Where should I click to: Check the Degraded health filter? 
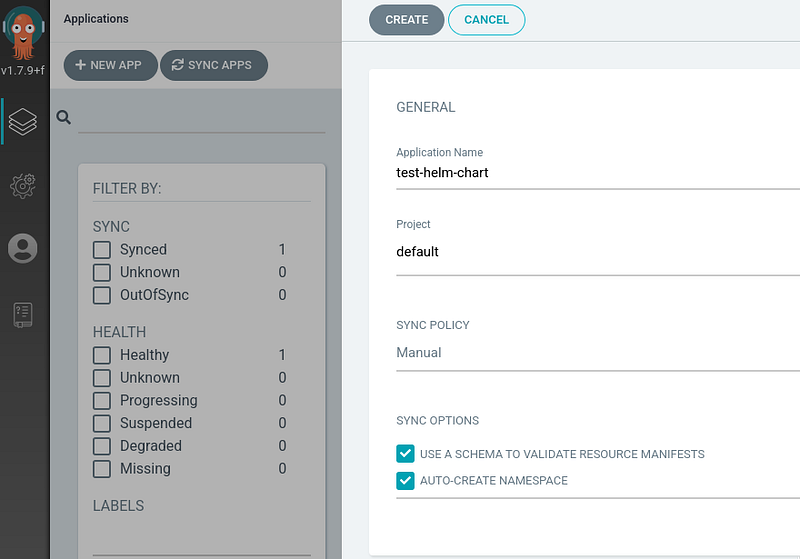pos(102,446)
